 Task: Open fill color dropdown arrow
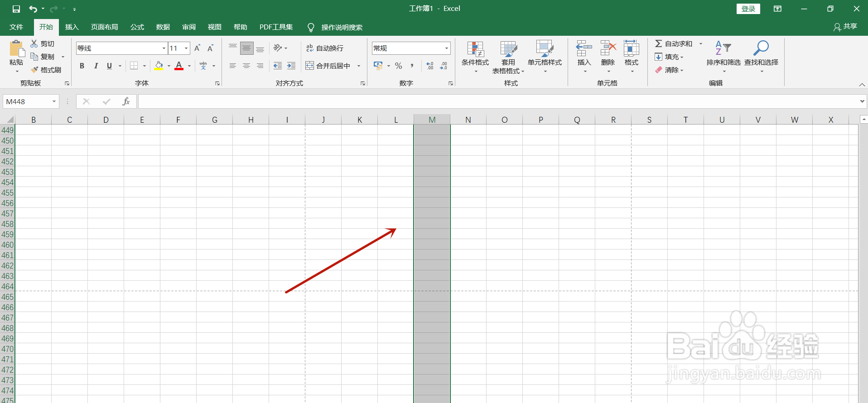coord(169,66)
